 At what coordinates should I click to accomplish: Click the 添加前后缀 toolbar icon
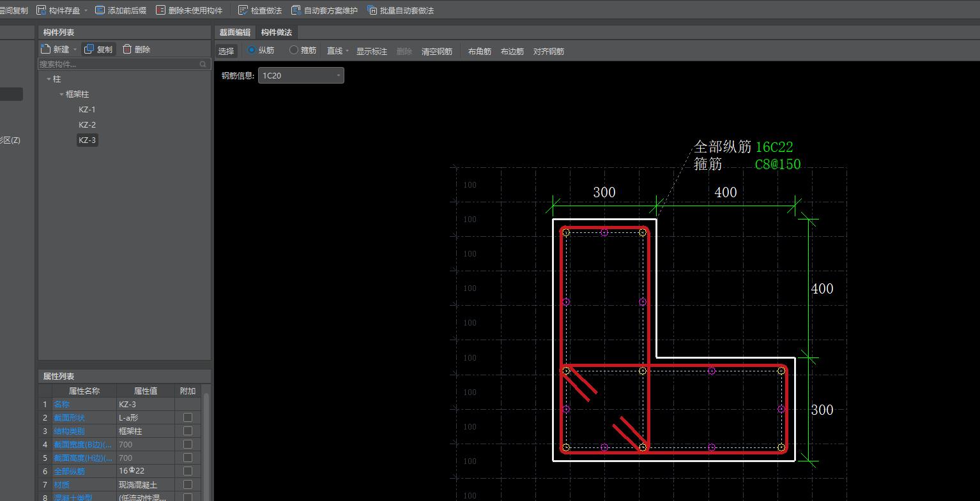[x=100, y=10]
